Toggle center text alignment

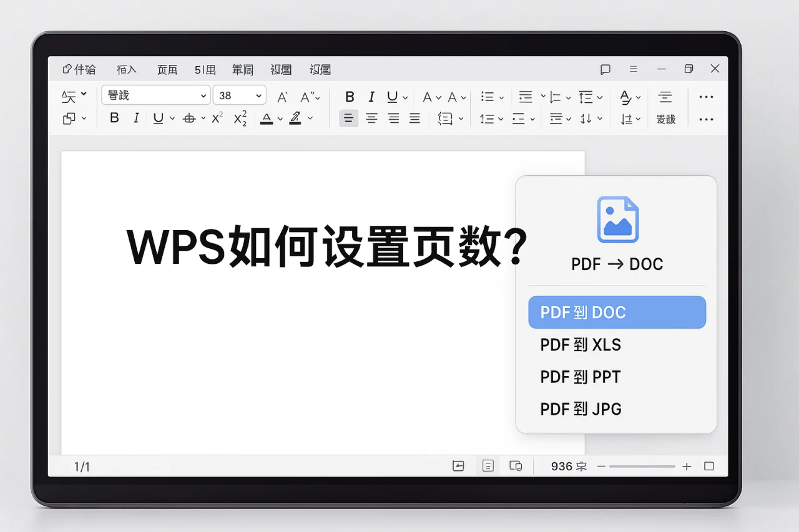371,118
